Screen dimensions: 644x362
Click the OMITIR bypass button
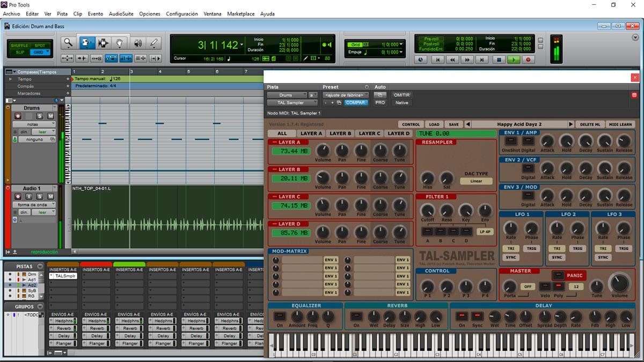[x=402, y=95]
